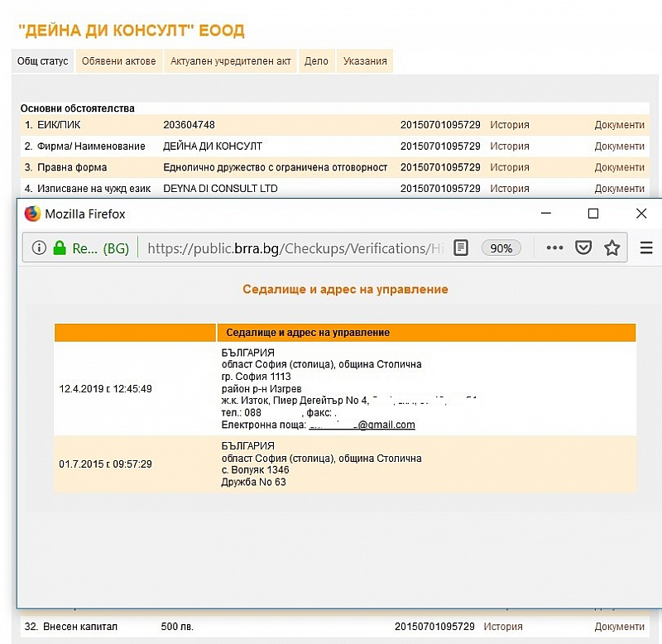Image resolution: width=662 pixels, height=644 pixels.
Task: Click the address line с. Волуяк 1346
Action: click(x=256, y=470)
